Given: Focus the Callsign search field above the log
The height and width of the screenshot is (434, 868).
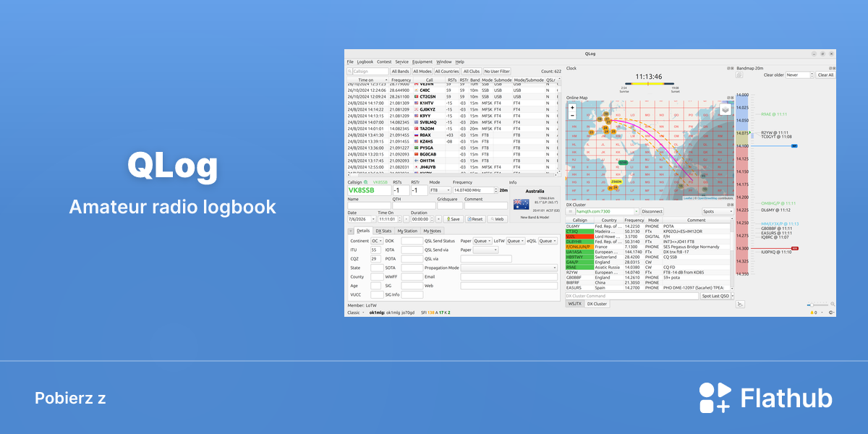Looking at the screenshot, I should click(x=367, y=72).
